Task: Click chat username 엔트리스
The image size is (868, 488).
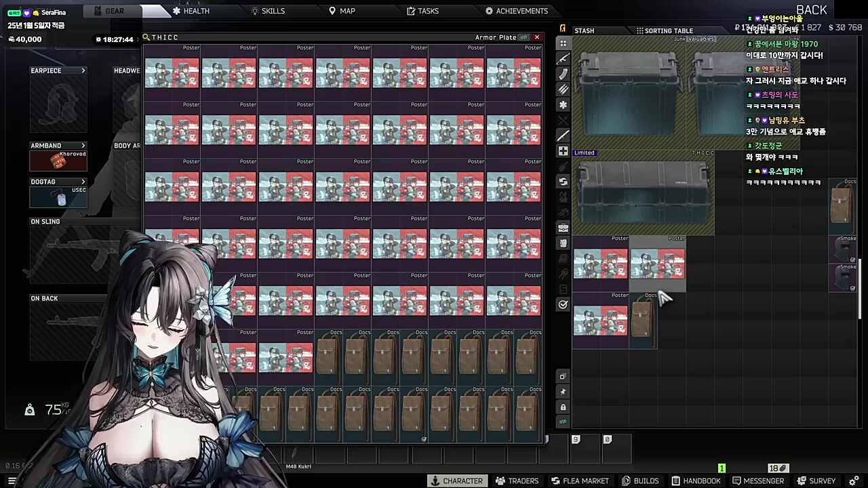Action: pos(776,69)
